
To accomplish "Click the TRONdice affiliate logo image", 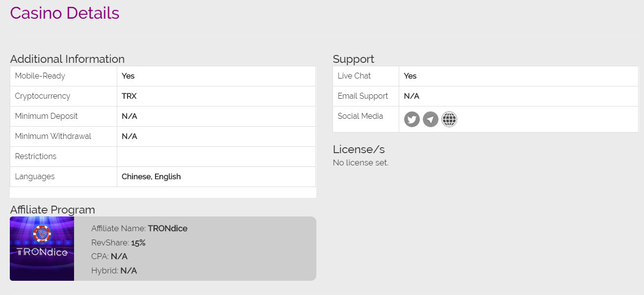I will pyautogui.click(x=42, y=249).
